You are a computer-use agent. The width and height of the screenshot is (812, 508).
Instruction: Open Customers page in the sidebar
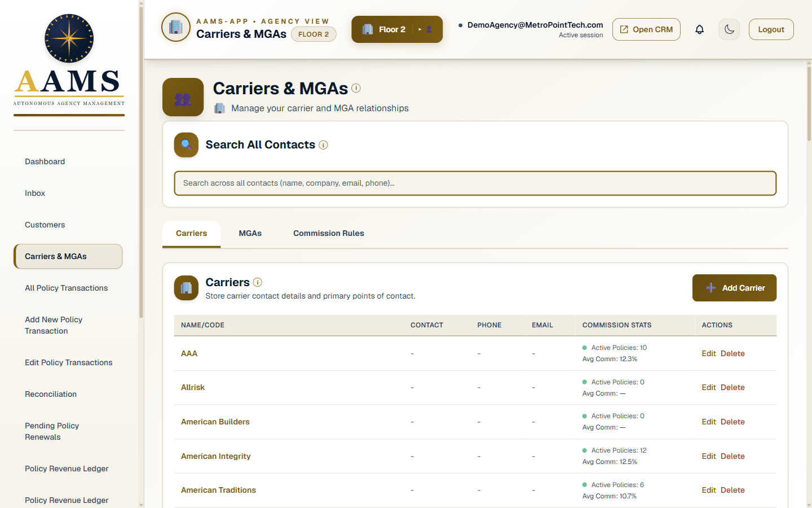point(68,225)
